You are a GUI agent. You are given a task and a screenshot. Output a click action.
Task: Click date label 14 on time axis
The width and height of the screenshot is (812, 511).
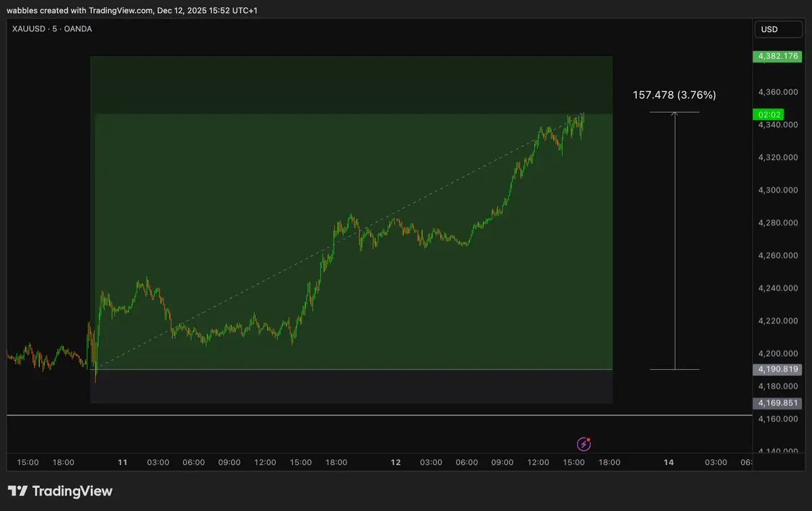pos(668,462)
